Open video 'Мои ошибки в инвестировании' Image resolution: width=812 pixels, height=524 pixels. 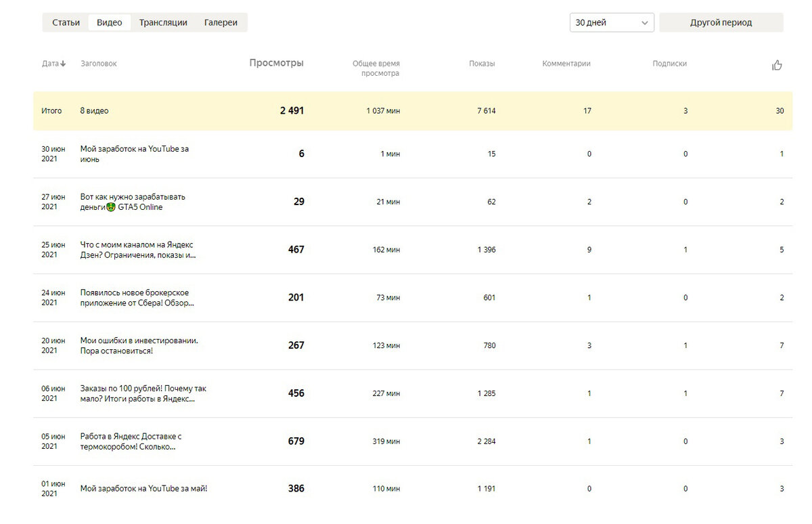click(x=139, y=346)
